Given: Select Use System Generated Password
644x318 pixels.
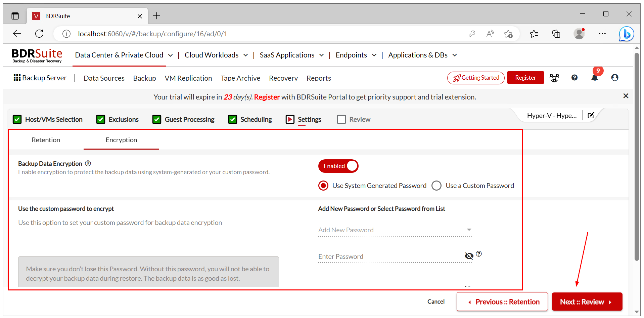Looking at the screenshot, I should 323,186.
